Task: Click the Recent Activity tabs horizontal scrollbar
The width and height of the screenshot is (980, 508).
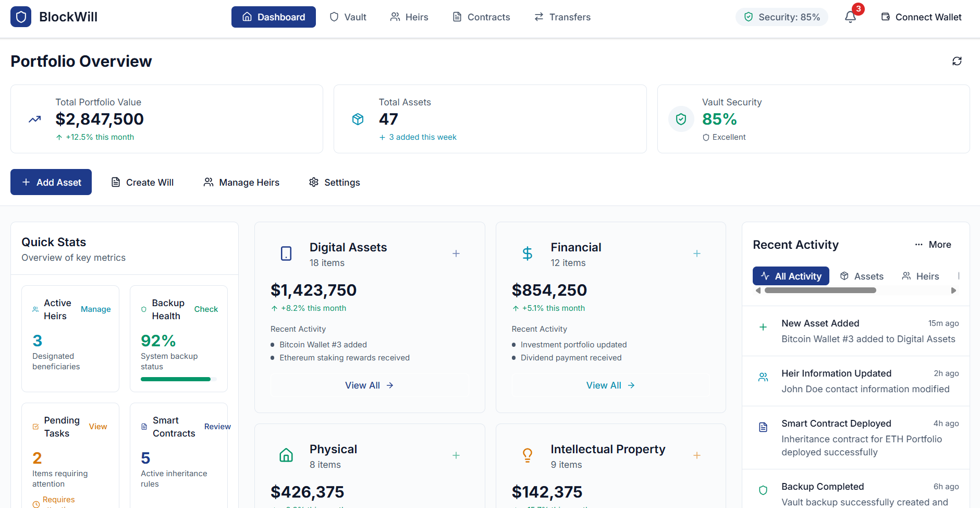Action: [820, 291]
